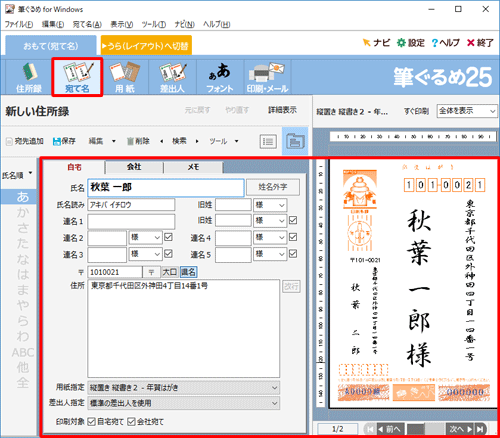The image size is (500, 438).
Task: Toggle the 連名5 print checkbox
Action: tap(293, 254)
